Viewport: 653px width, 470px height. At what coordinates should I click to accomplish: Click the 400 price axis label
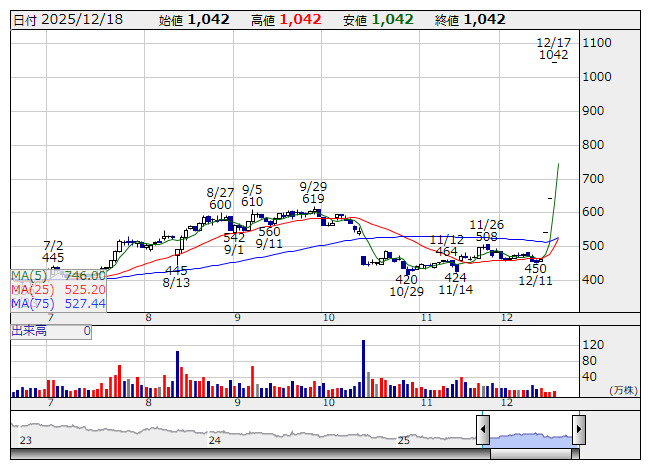[593, 280]
